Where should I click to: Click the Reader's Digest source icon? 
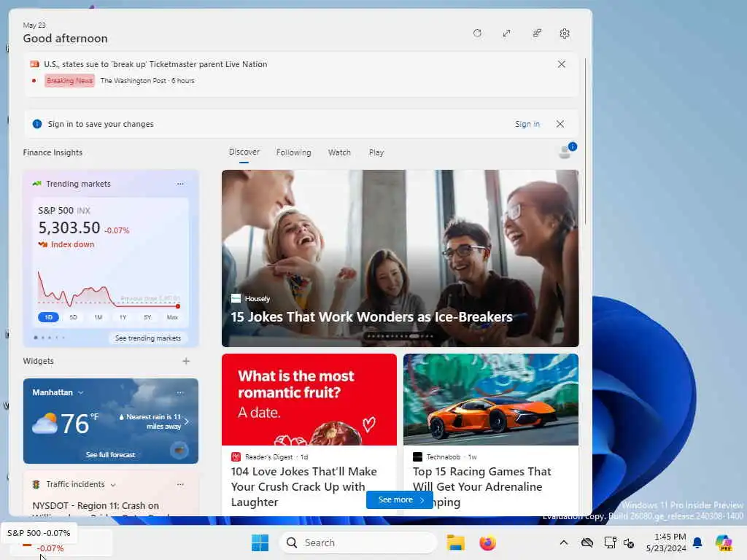coord(236,456)
